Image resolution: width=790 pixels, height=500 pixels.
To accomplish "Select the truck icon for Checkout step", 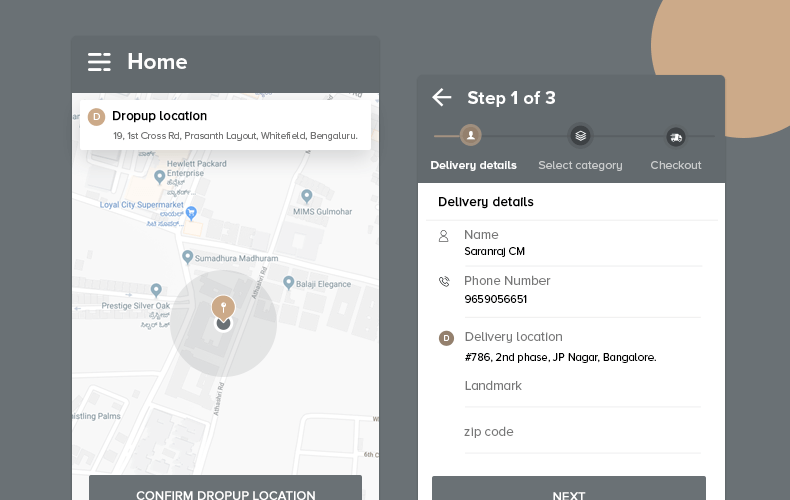I will coord(676,137).
